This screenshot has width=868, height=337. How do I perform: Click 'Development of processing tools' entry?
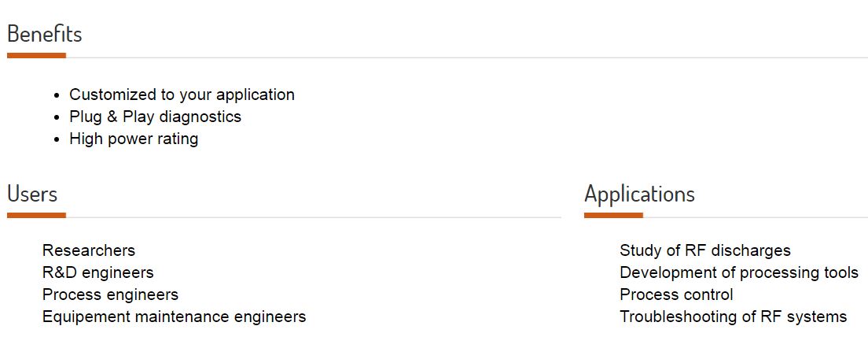pos(739,272)
